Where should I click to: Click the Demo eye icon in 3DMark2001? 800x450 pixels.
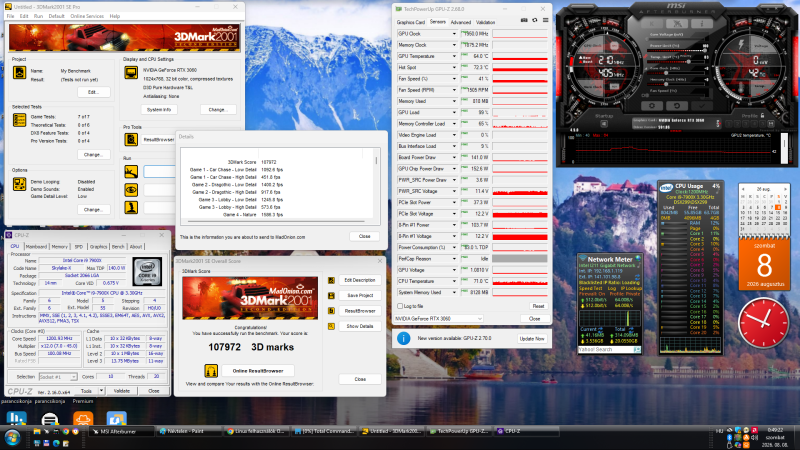coord(131,190)
